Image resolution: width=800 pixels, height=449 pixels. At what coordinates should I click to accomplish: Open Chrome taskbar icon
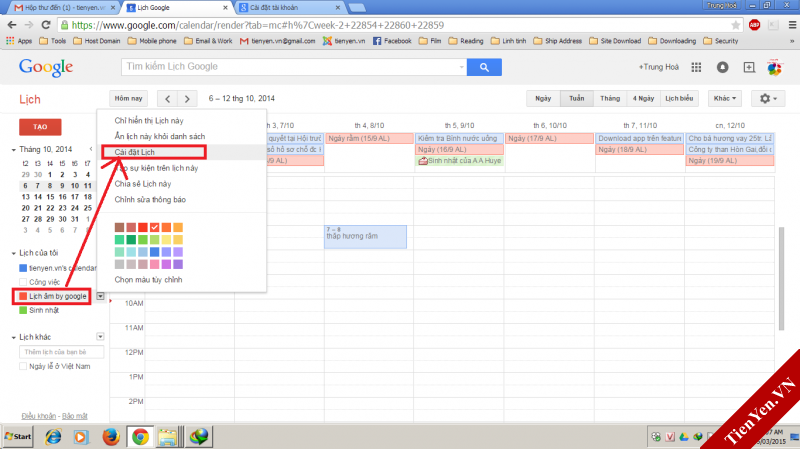pyautogui.click(x=140, y=437)
